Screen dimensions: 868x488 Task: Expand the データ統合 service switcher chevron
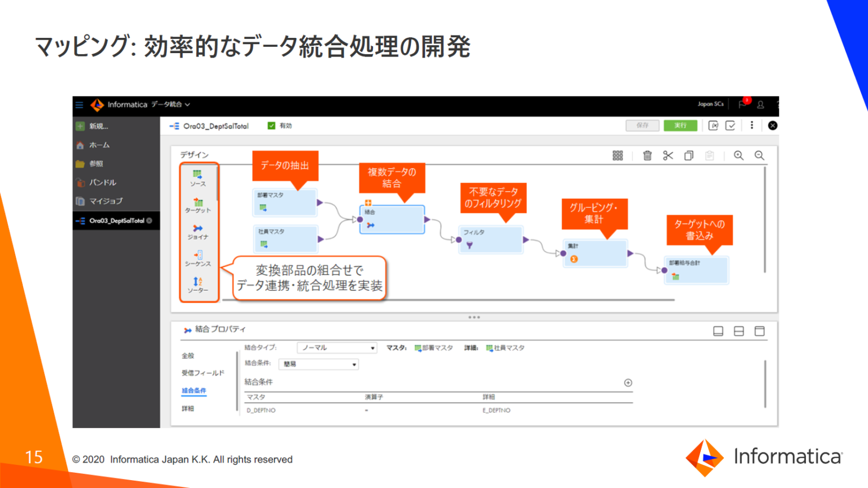tap(187, 105)
